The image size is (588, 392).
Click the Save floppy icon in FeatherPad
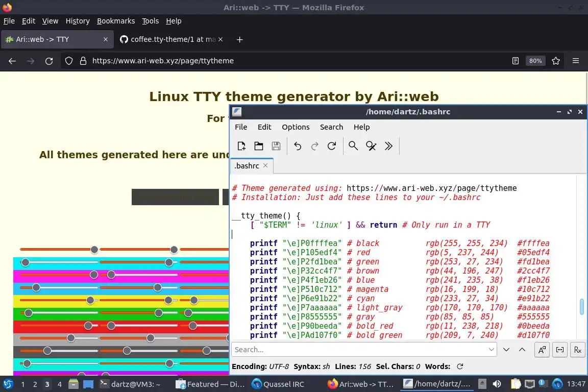(x=276, y=146)
